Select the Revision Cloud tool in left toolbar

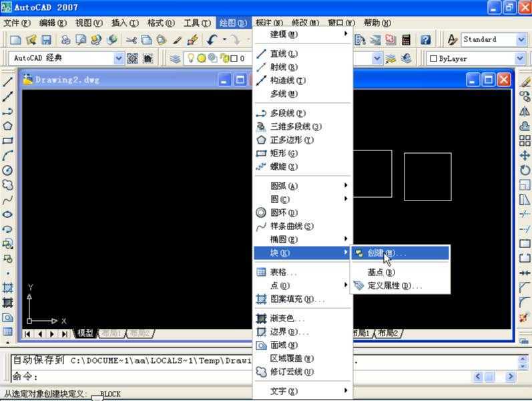[x=7, y=185]
